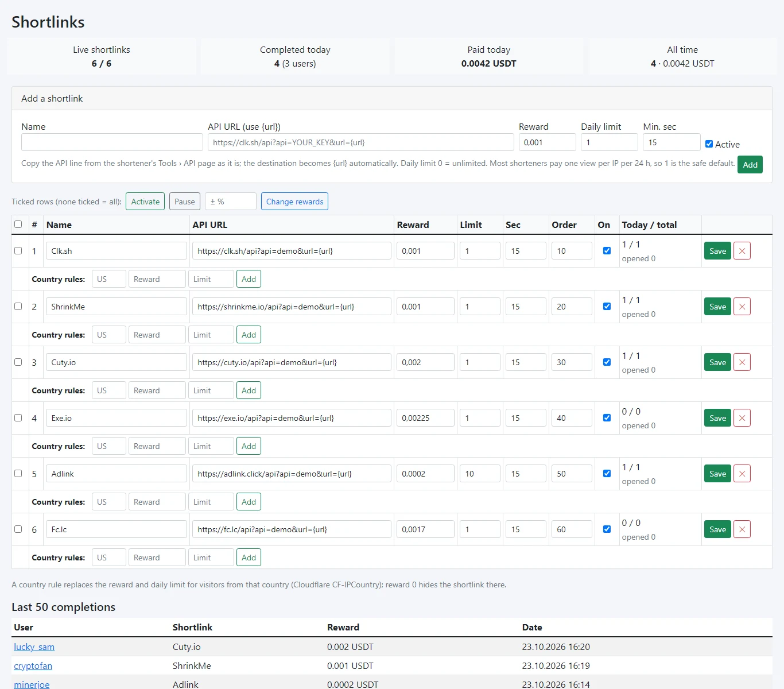Screen dimensions: 784x689
Task: Tick the row checkbox for Adlink
Action: [x=18, y=474]
